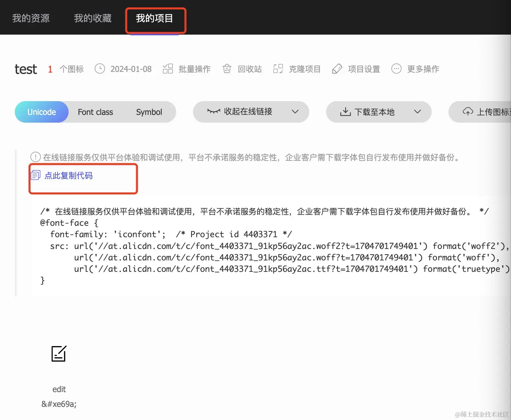Select the 我的项目 tab
This screenshot has width=511, height=420.
point(155,18)
